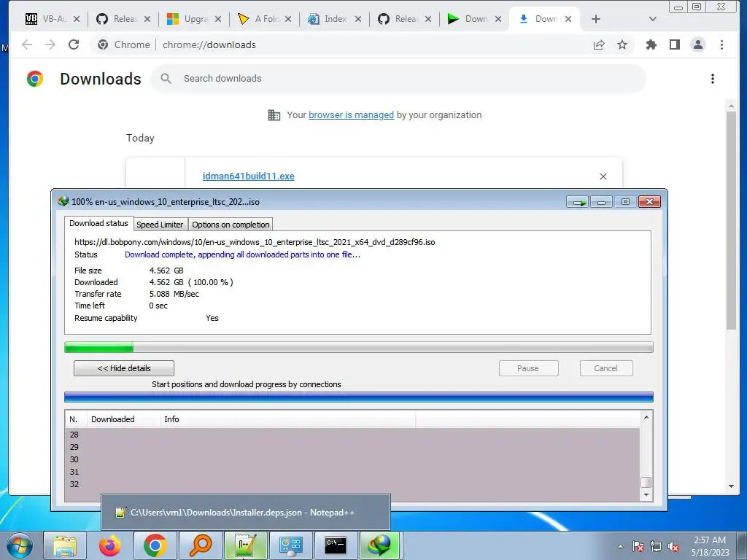The width and height of the screenshot is (747, 560).
Task: Open the 'browser is managed' link
Action: click(351, 114)
